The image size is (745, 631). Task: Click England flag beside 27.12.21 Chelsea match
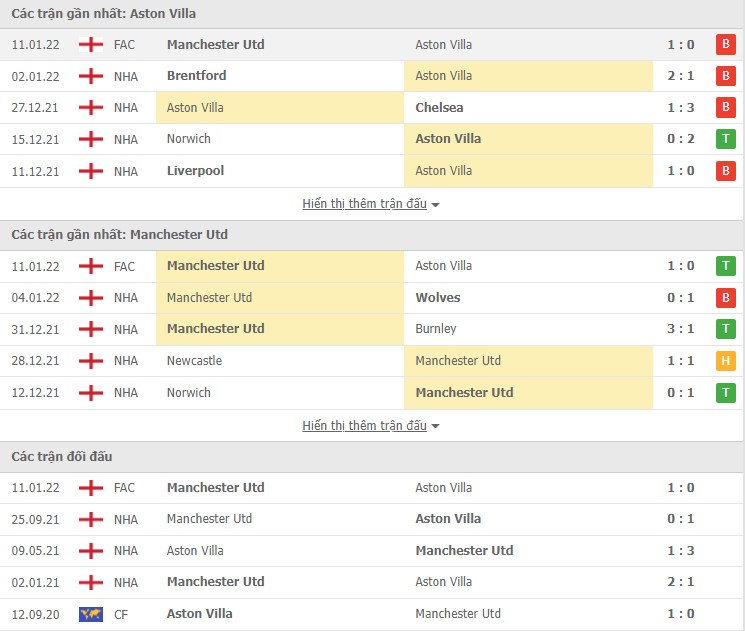click(91, 108)
